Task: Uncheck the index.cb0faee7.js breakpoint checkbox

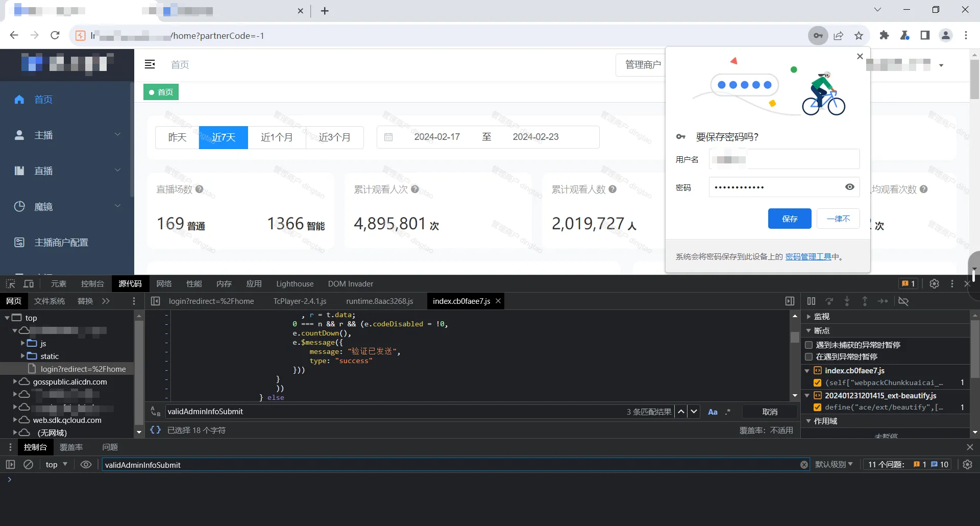Action: tap(817, 382)
